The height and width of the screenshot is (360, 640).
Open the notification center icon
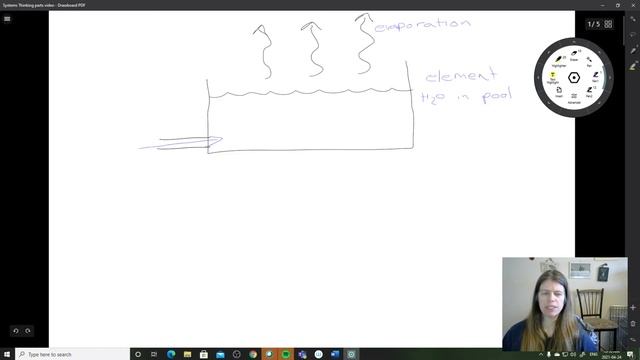[x=631, y=354]
